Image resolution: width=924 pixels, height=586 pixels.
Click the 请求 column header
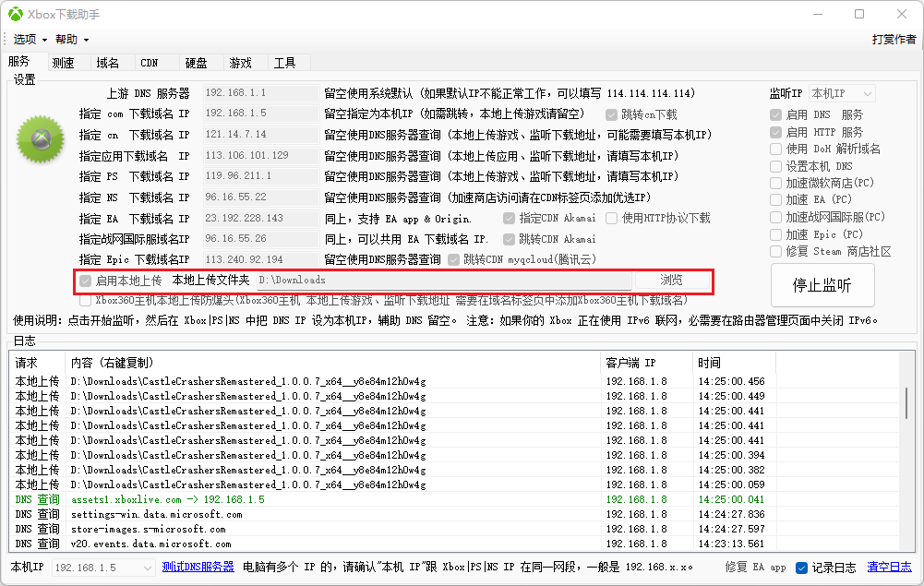click(x=37, y=363)
